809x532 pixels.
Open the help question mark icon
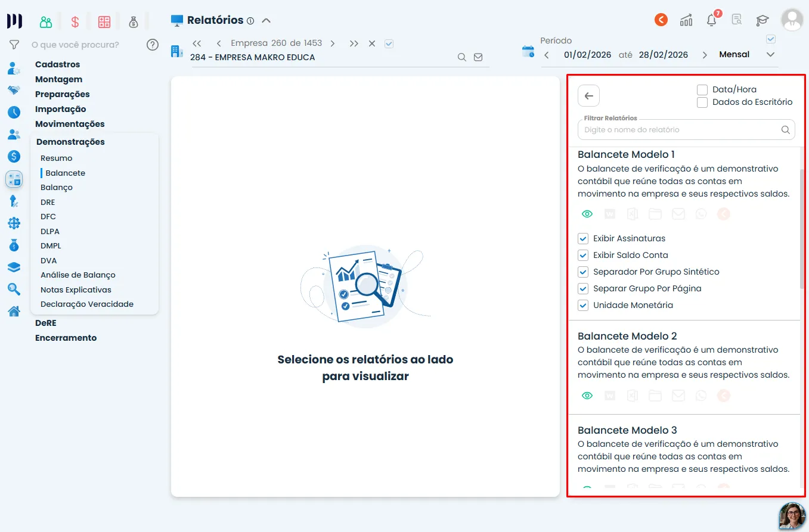tap(153, 45)
